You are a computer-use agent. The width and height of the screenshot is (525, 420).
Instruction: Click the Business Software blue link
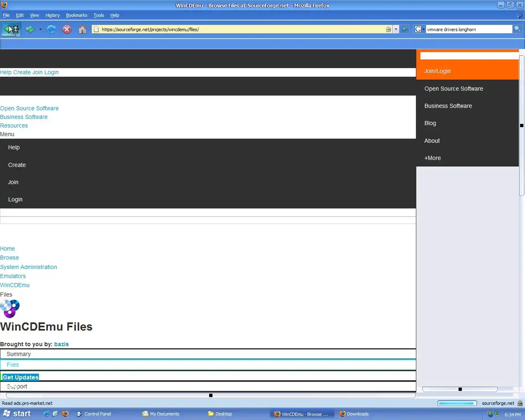(x=24, y=117)
